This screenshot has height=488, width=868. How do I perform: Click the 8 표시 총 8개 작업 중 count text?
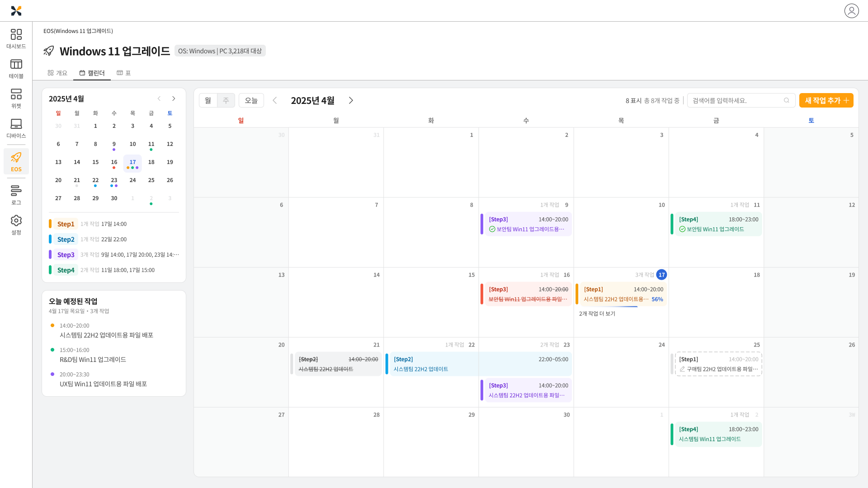point(652,101)
